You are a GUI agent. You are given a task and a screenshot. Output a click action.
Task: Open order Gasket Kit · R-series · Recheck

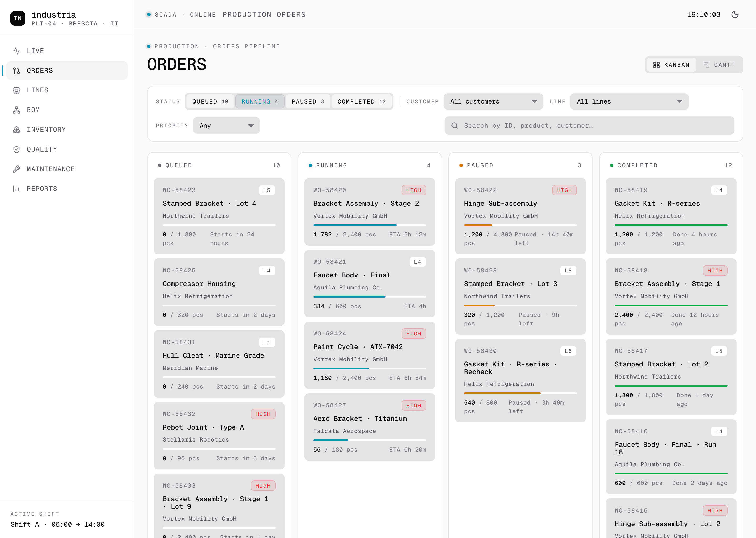[x=520, y=381]
